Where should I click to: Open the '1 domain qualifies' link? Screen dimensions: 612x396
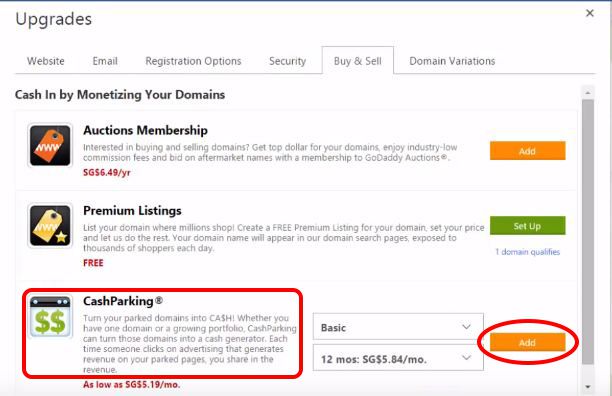[527, 252]
